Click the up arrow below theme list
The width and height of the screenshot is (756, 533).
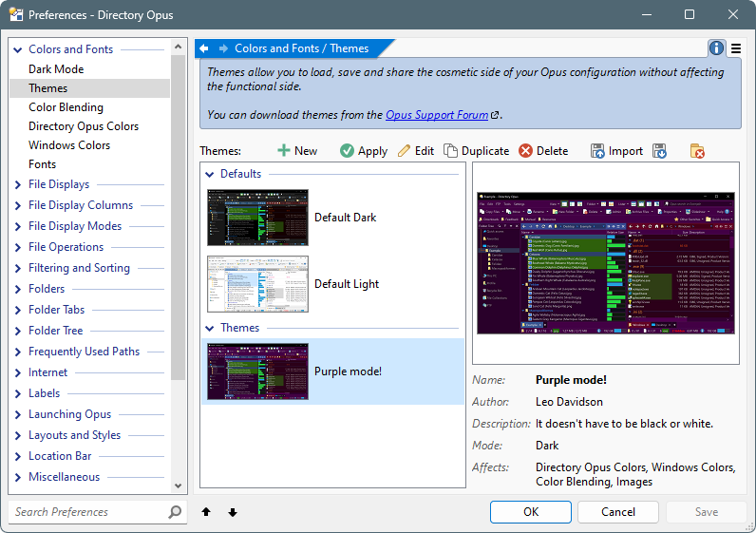pyautogui.click(x=206, y=512)
